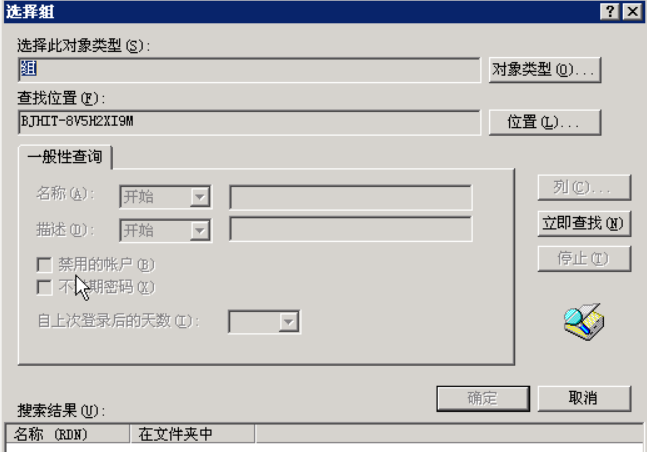Screen dimensions: 647x452
Task: Click the help question mark button
Action: point(609,12)
